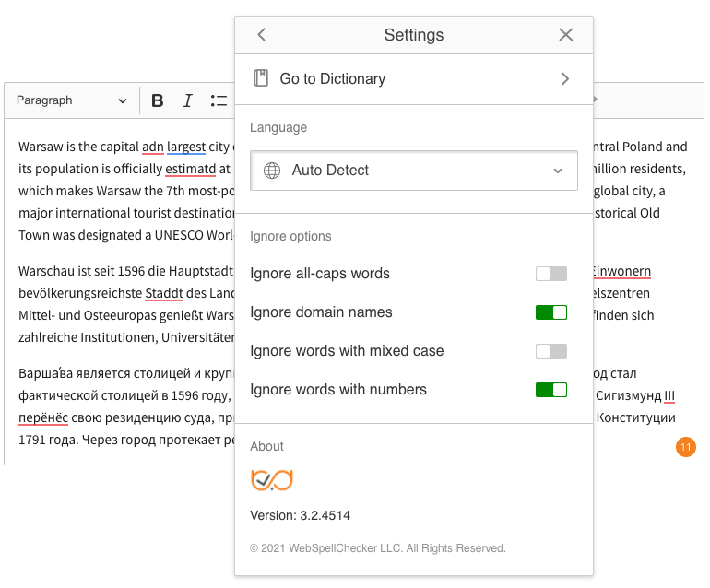Turn off Ignore words with numbers
The height and width of the screenshot is (588, 710).
(x=551, y=390)
